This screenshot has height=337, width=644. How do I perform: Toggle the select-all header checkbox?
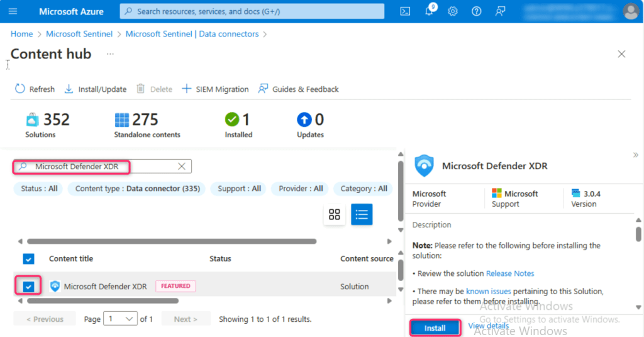[x=29, y=258]
